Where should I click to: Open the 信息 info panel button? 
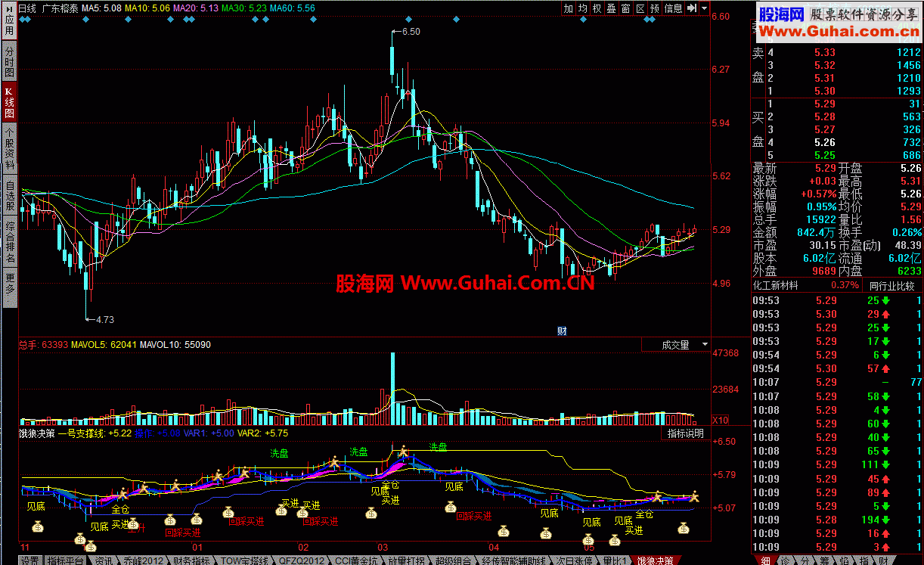(674, 8)
